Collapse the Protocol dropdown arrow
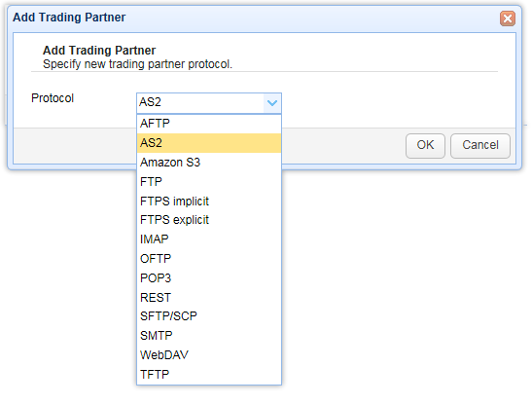 [x=272, y=103]
